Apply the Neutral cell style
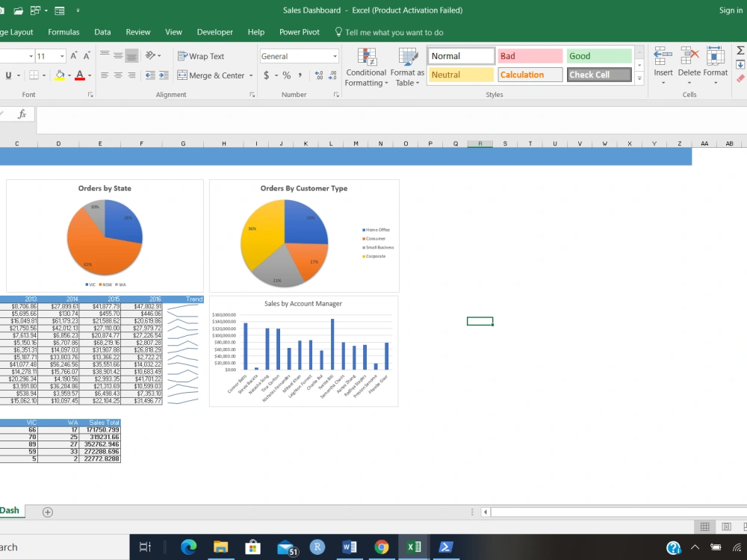The width and height of the screenshot is (747, 560). pyautogui.click(x=461, y=75)
